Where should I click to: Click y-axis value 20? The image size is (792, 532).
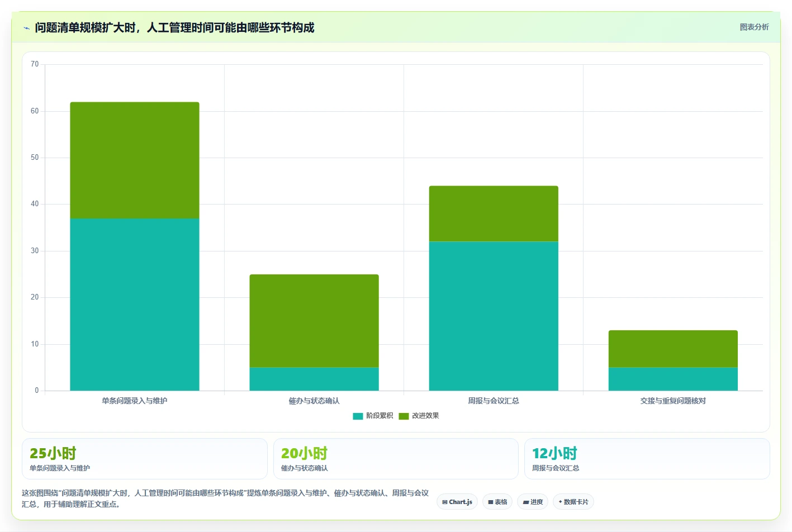35,297
